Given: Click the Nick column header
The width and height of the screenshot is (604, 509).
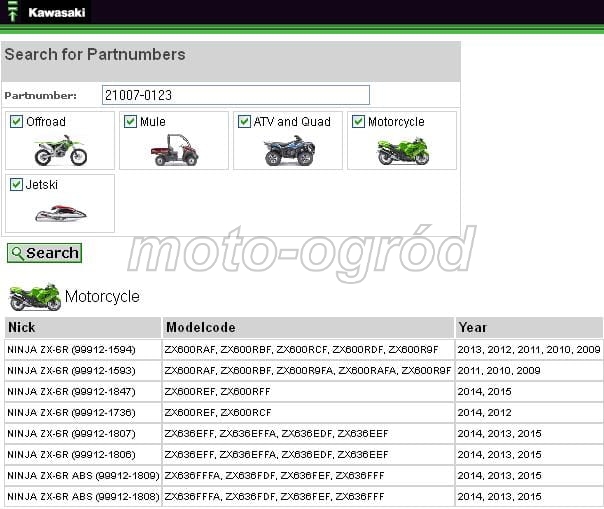Looking at the screenshot, I should click(82, 327).
